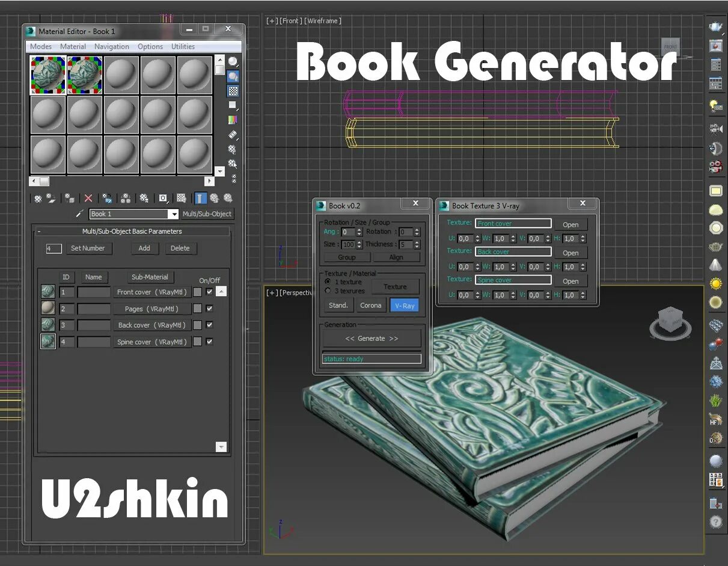
Task: Click the Size 100 spinner arrows
Action: (359, 244)
